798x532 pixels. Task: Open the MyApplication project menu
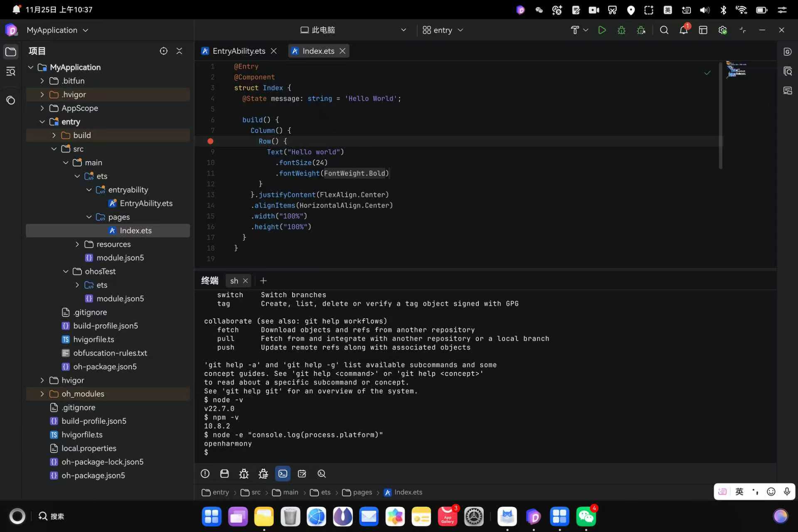click(57, 30)
